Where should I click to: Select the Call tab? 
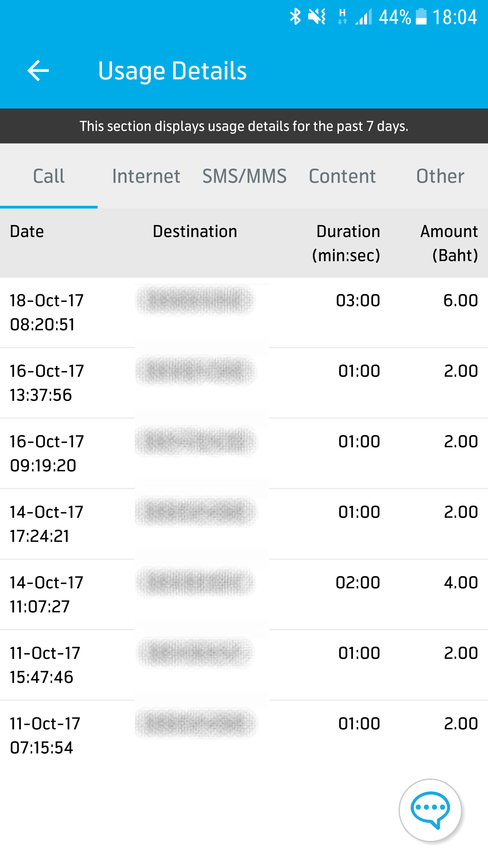pos(49,176)
